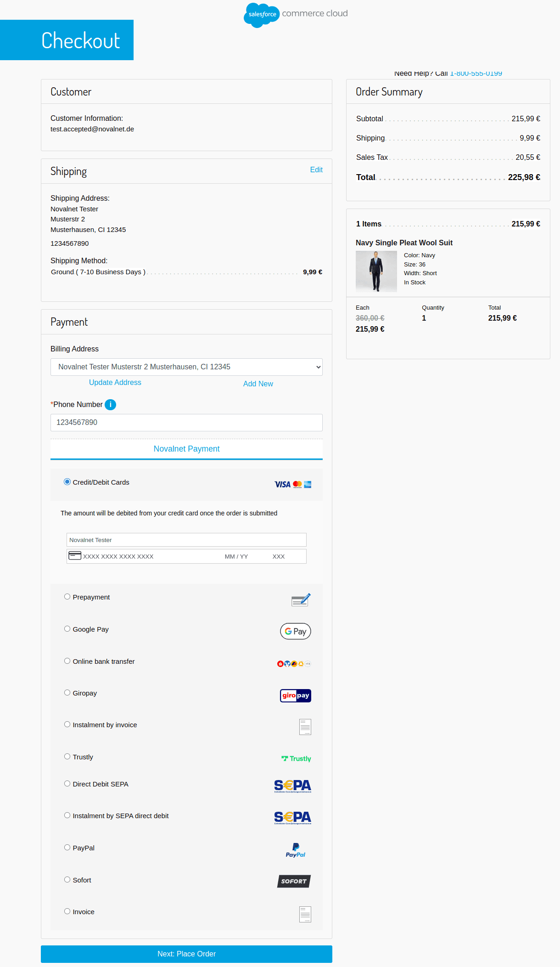
Task: Click the Trustly logo
Action: (296, 758)
